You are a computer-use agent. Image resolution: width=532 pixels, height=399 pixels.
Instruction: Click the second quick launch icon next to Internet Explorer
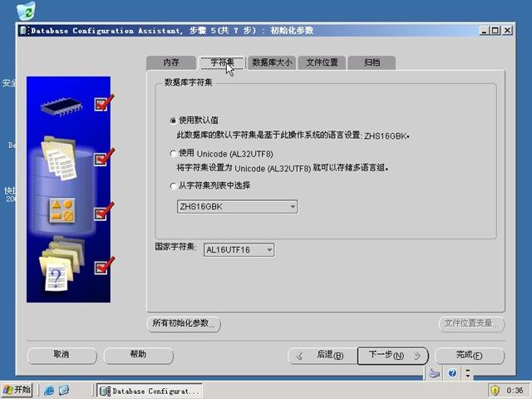(65, 391)
